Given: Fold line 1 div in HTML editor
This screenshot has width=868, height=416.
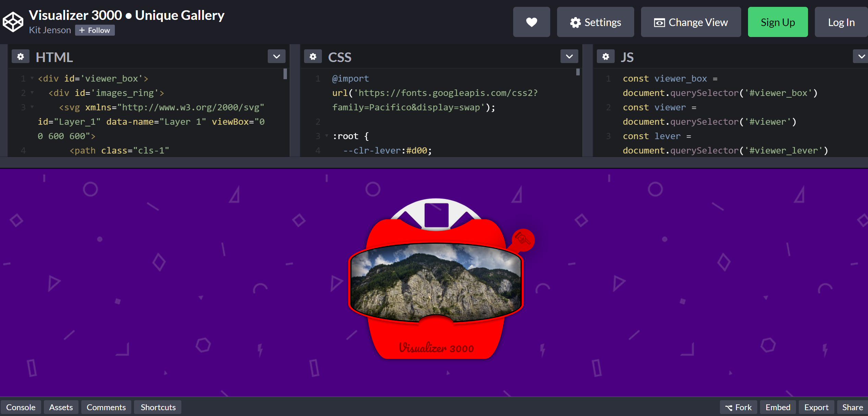Looking at the screenshot, I should 32,78.
